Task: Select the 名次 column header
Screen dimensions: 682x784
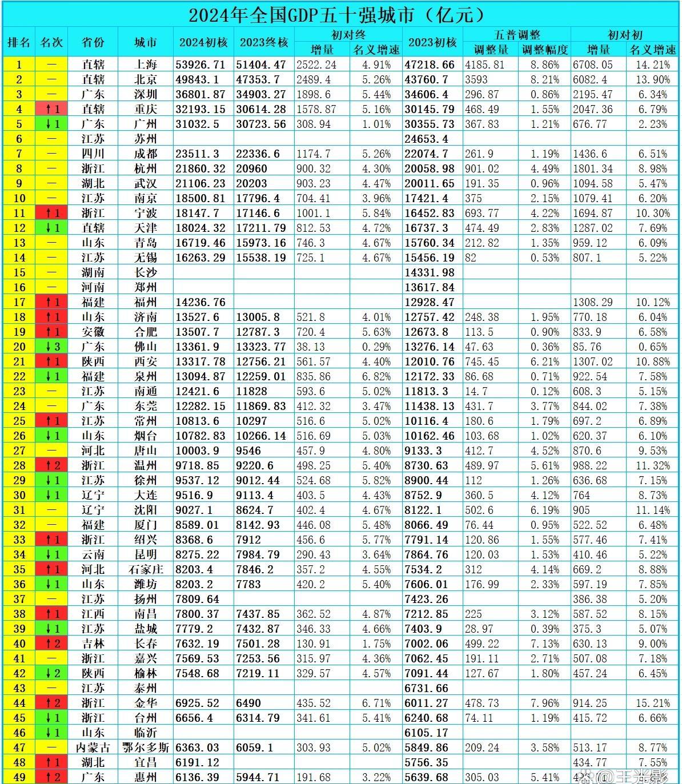Action: click(x=51, y=42)
